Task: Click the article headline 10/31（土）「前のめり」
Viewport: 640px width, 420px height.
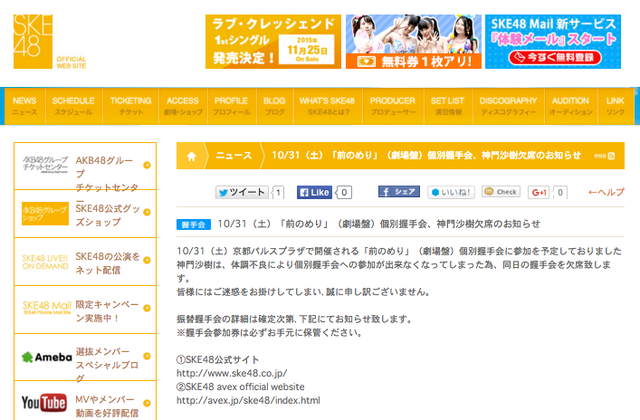Action: tap(379, 224)
